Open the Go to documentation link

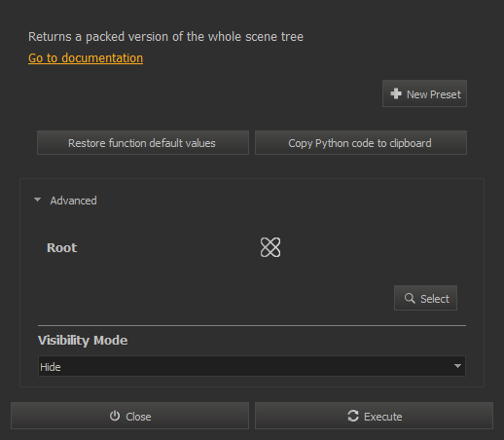coord(86,58)
